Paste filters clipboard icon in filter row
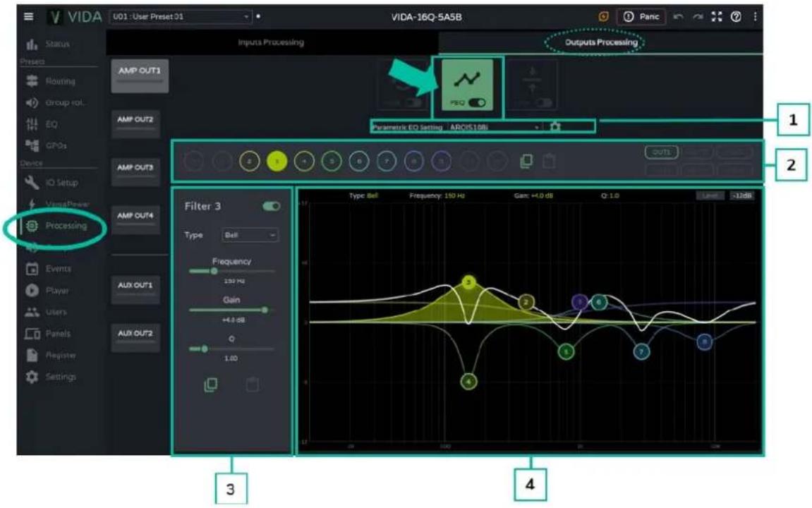The width and height of the screenshot is (812, 508). (x=550, y=161)
